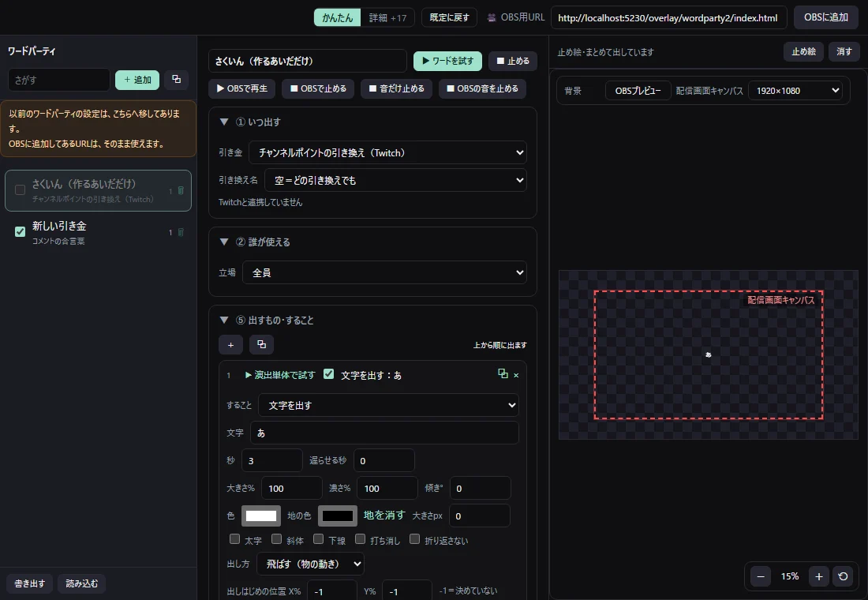Viewport: 868px width, 600px height.
Task: Run 演出単体で試す for action 1
Action: pyautogui.click(x=280, y=375)
